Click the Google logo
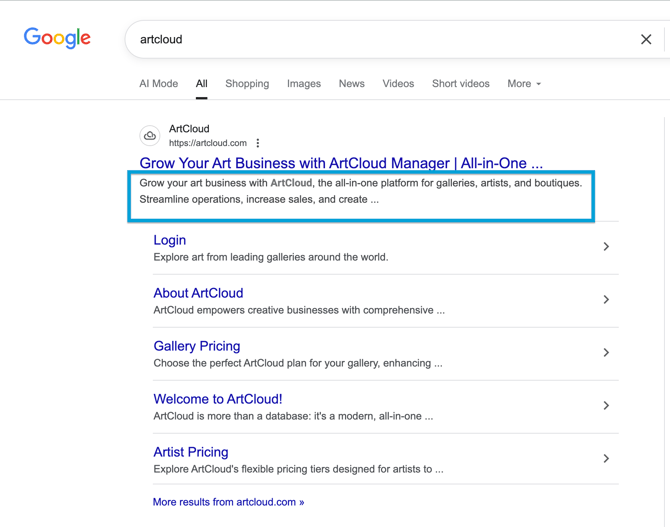Screen dimensions: 670x527 point(57,38)
